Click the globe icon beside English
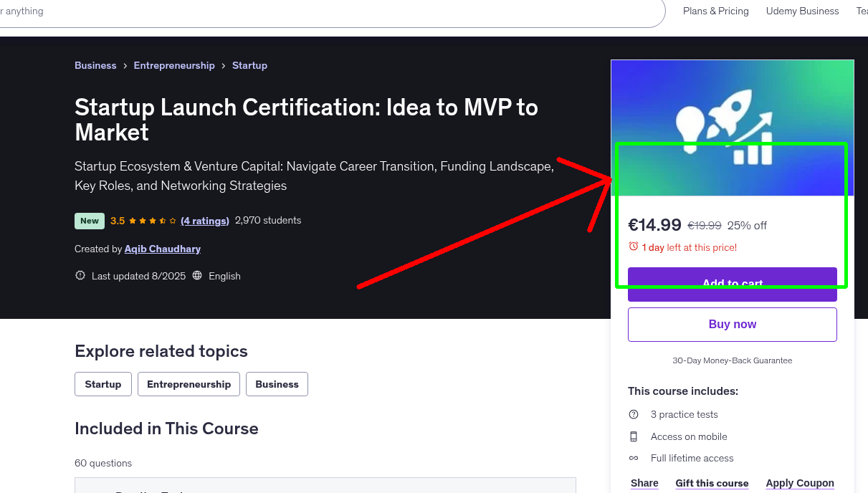868x493 pixels. click(x=196, y=276)
